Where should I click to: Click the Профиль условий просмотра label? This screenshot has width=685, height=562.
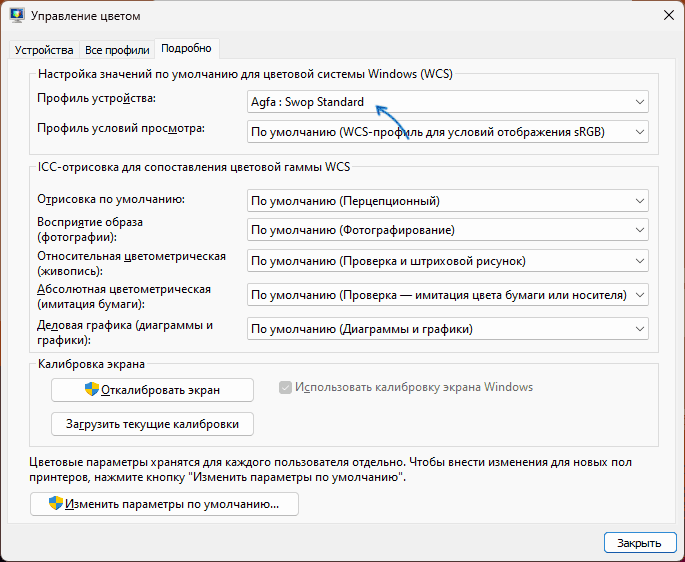coord(121,128)
